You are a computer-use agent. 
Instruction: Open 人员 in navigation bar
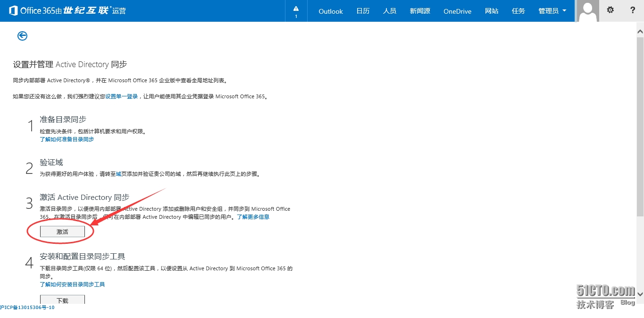click(389, 11)
